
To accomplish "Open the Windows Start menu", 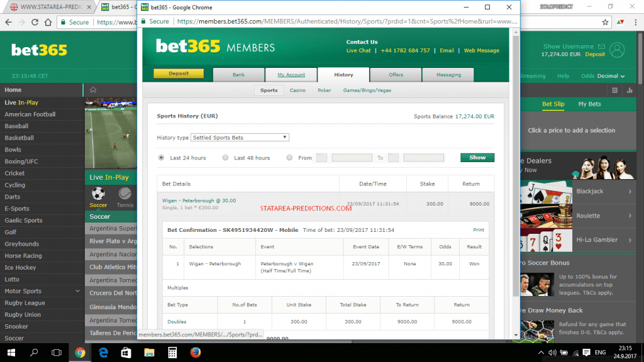I will pos(11,353).
